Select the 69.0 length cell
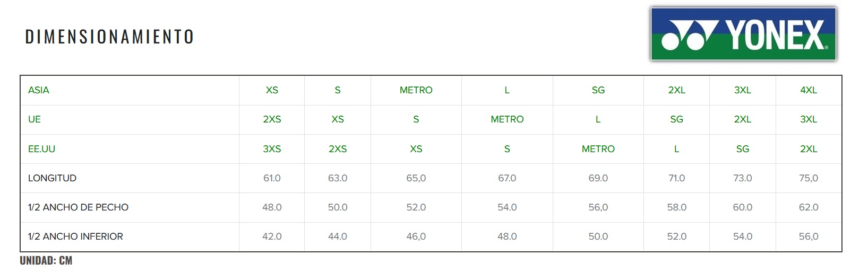Image resolution: width=868 pixels, height=272 pixels. click(x=598, y=178)
